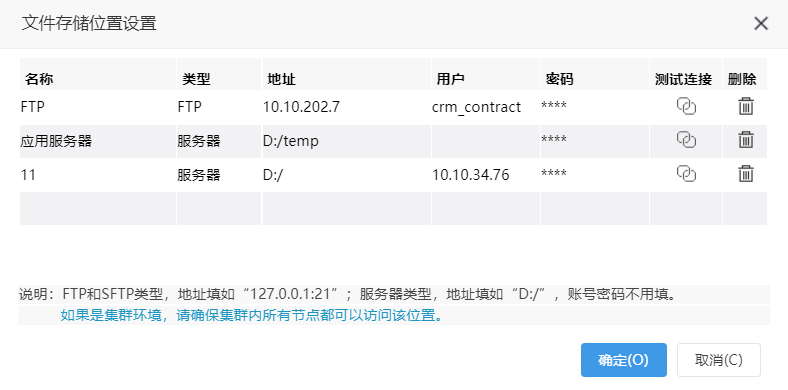
Task: Test connection for 应用服务器 row
Action: pos(686,140)
